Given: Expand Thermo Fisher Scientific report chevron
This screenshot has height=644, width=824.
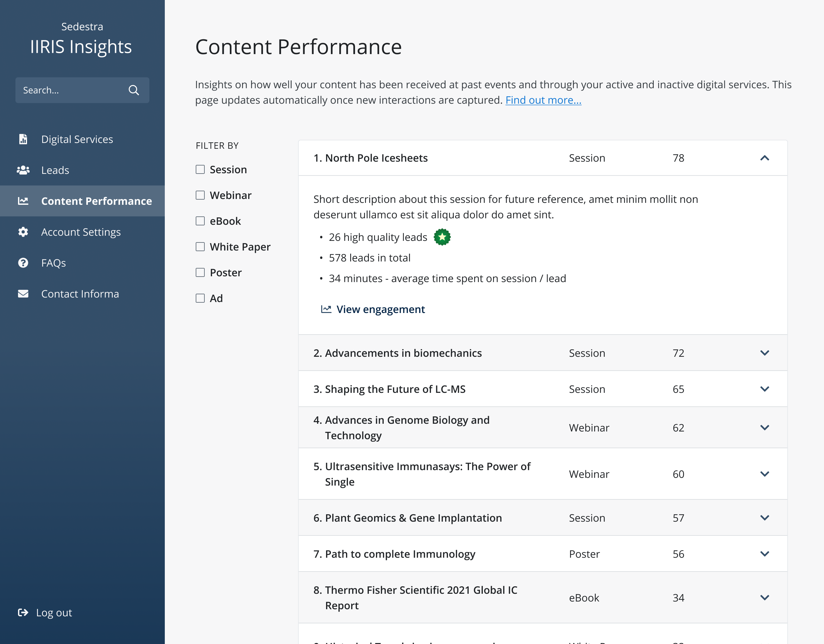Looking at the screenshot, I should click(x=764, y=598).
